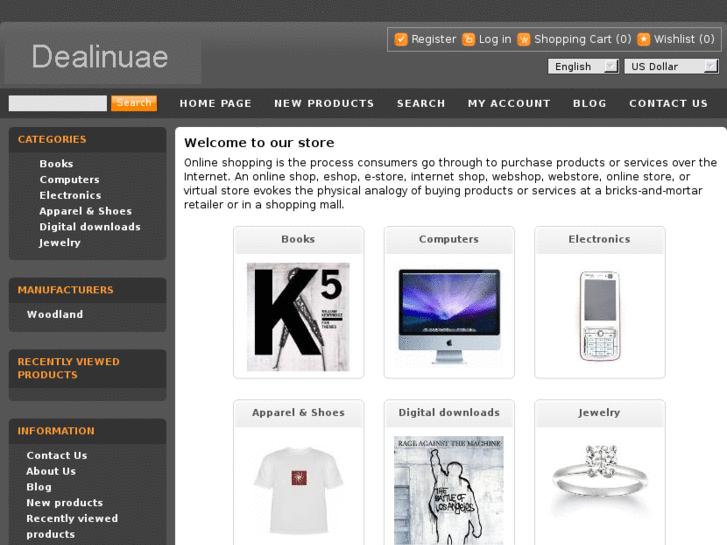727x545 pixels.
Task: Open Wishlist (0) link
Action: 684,39
